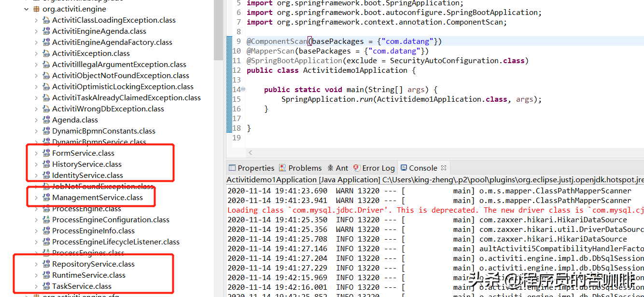The image size is (644, 297).
Task: Click the Problems view icon
Action: tap(282, 168)
